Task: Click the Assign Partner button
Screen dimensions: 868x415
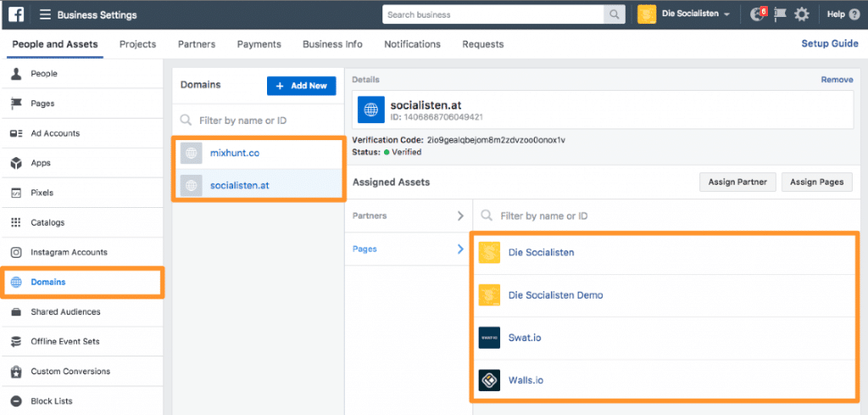Action: coord(738,182)
